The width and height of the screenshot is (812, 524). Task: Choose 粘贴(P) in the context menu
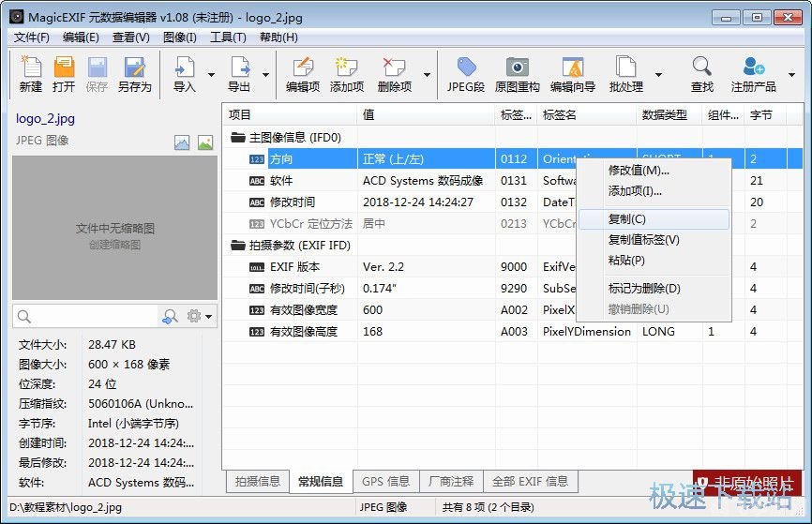pyautogui.click(x=654, y=261)
